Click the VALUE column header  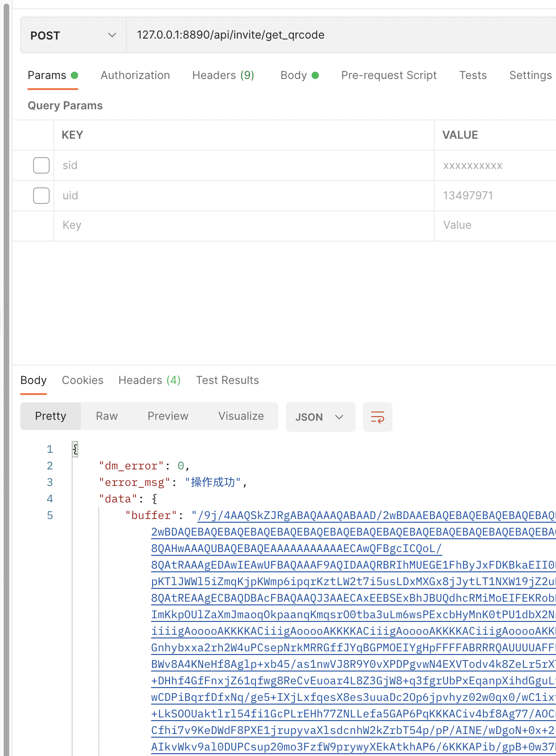(x=460, y=135)
